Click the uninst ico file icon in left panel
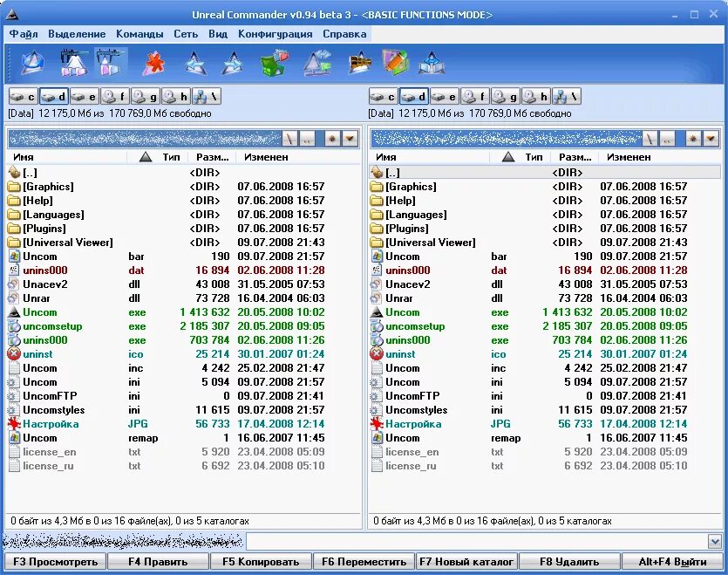 click(15, 354)
